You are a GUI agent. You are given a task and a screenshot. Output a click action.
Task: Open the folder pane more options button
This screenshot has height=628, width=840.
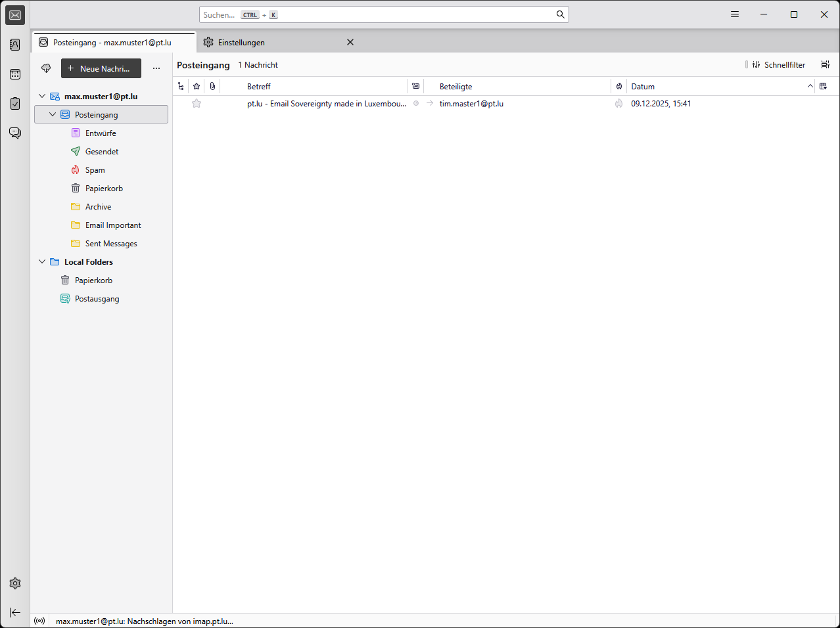156,68
